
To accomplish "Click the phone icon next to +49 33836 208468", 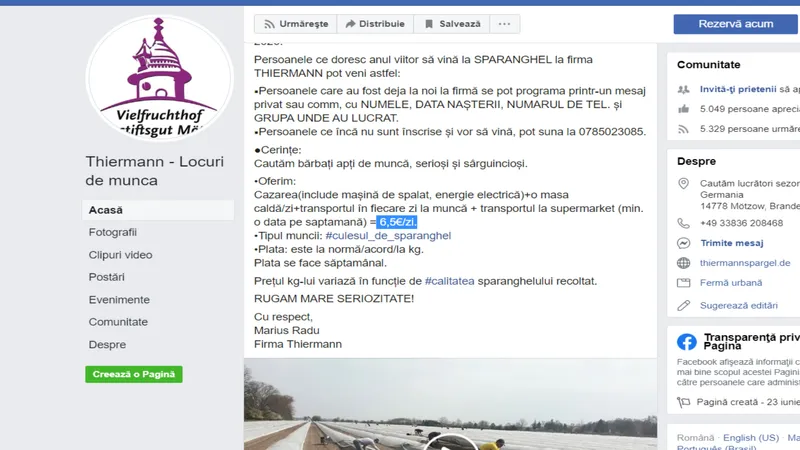I will 684,223.
